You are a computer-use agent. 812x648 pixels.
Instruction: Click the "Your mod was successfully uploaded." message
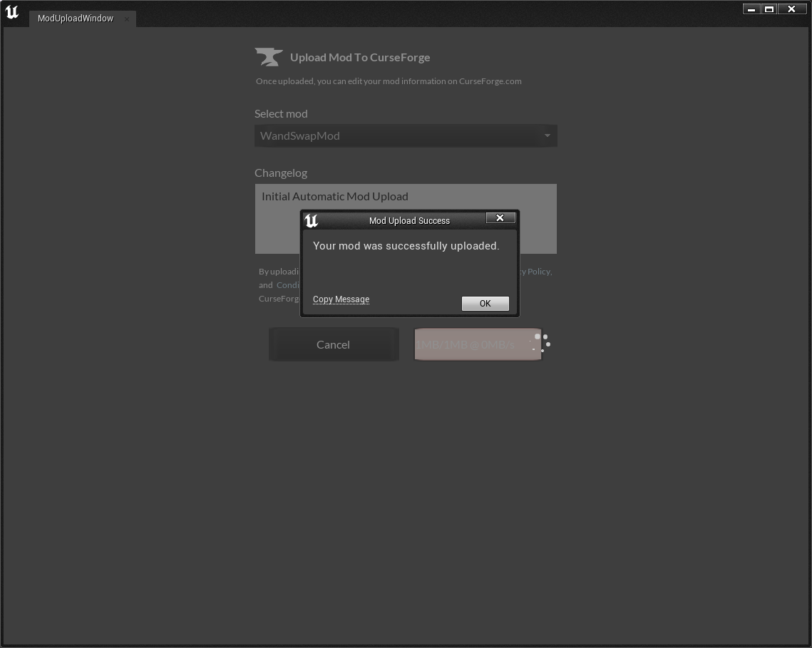click(406, 246)
